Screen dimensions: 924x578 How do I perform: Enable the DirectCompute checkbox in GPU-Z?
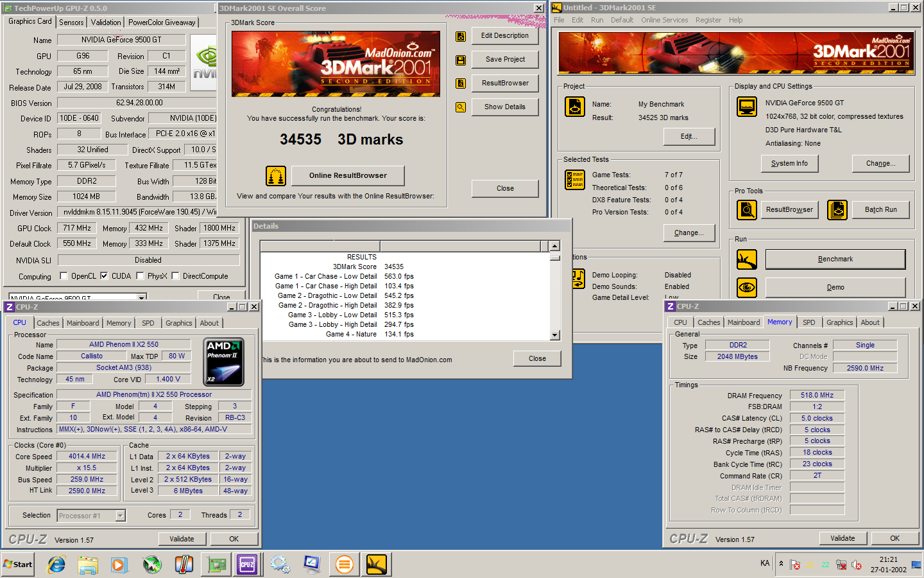click(175, 276)
